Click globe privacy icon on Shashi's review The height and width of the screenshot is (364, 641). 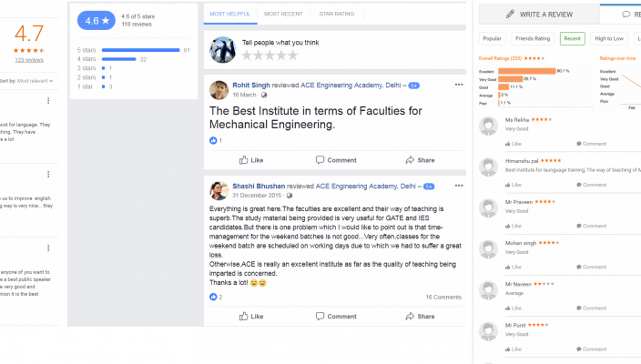coord(290,196)
